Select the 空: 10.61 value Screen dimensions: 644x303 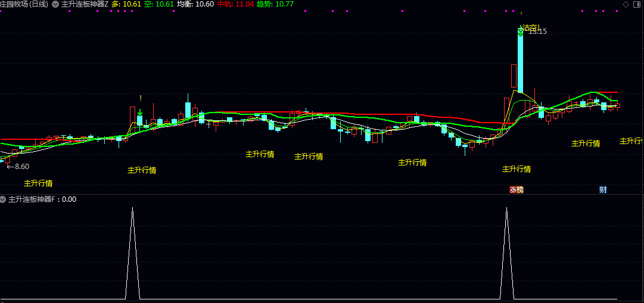[x=158, y=5]
